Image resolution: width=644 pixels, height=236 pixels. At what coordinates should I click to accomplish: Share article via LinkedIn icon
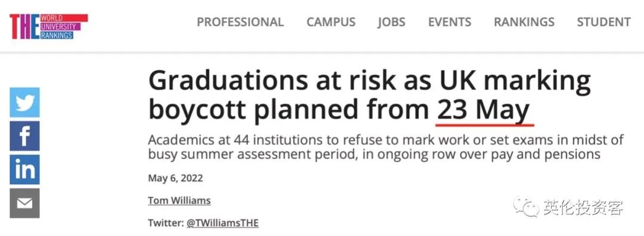click(x=24, y=169)
